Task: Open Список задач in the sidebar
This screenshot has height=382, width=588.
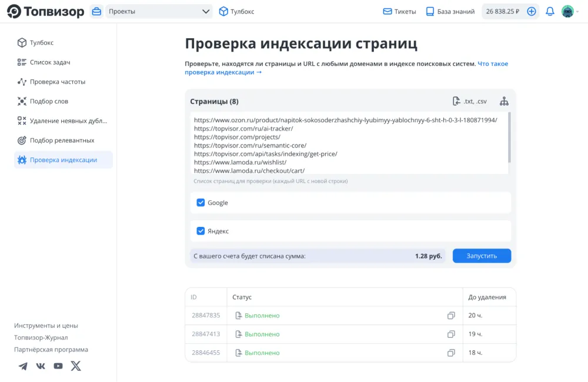Action: pyautogui.click(x=64, y=62)
